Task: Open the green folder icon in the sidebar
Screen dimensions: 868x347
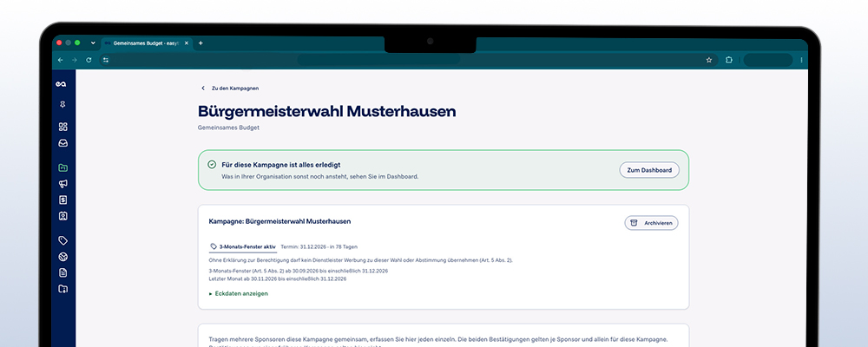Action: [x=63, y=167]
